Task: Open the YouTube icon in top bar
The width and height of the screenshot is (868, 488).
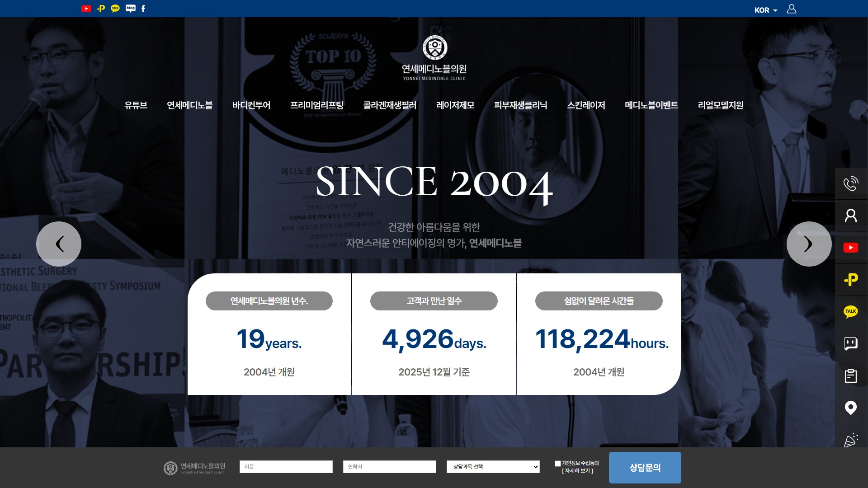Action: 86,9
